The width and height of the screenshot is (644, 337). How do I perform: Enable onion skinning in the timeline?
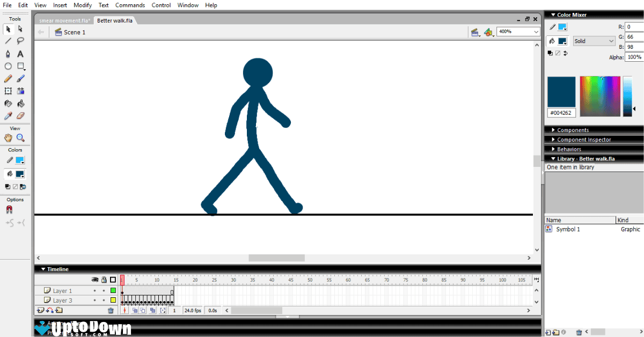(135, 310)
